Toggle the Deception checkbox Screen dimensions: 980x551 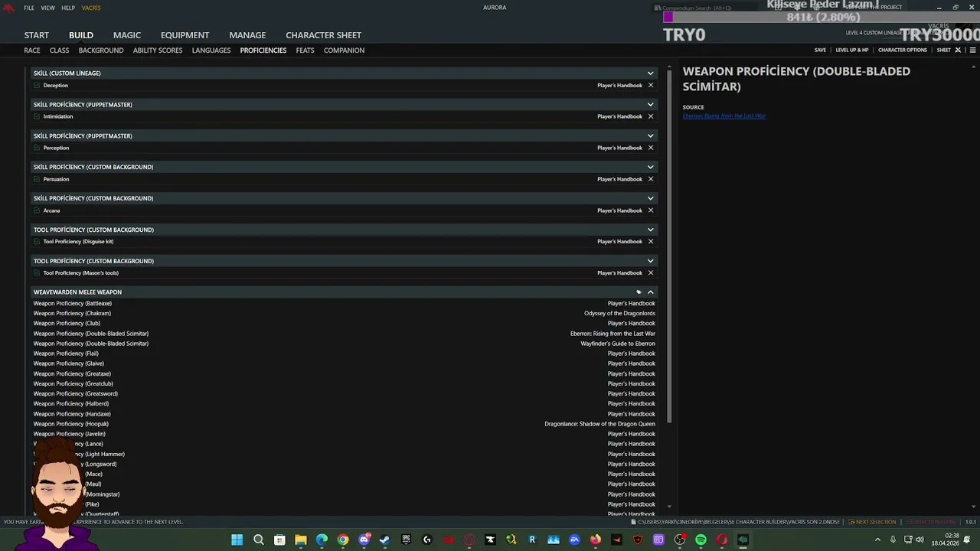[37, 85]
